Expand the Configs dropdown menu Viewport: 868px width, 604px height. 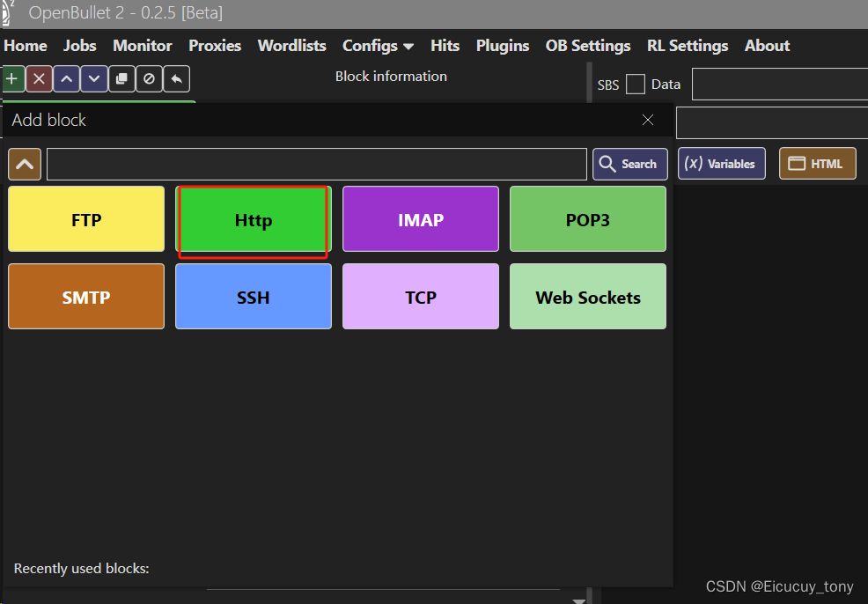coord(378,46)
